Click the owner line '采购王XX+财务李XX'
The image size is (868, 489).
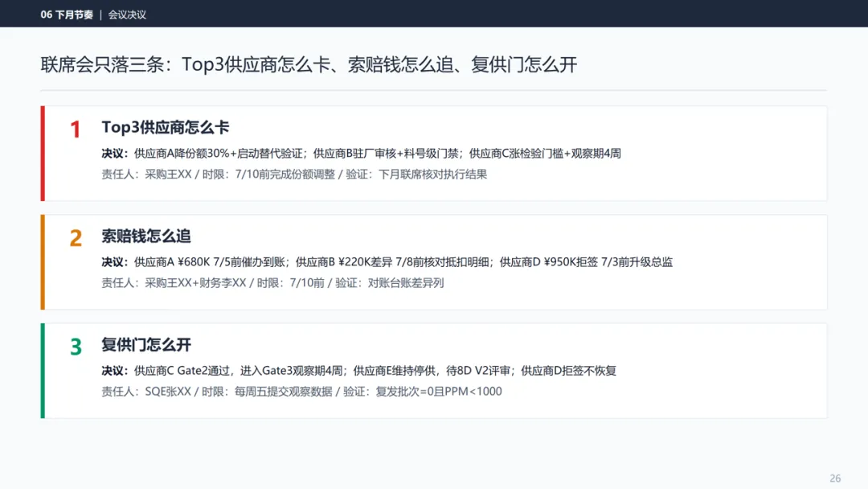(272, 283)
